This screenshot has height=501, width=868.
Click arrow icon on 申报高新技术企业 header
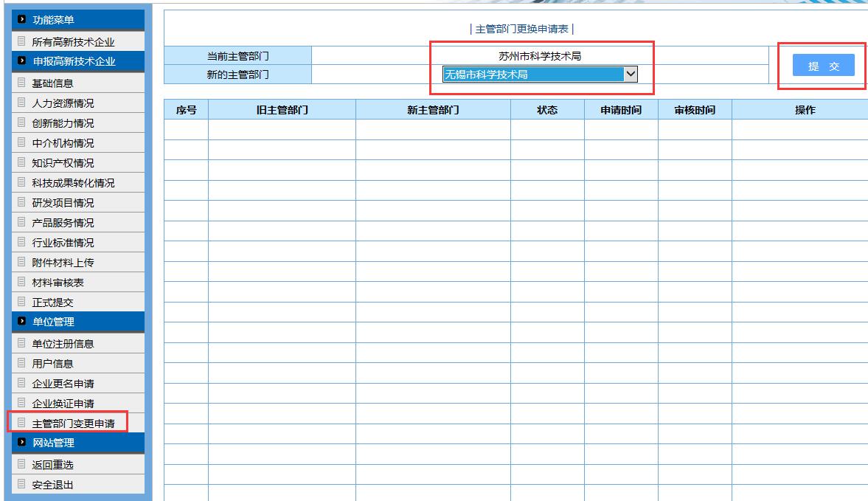pyautogui.click(x=21, y=61)
